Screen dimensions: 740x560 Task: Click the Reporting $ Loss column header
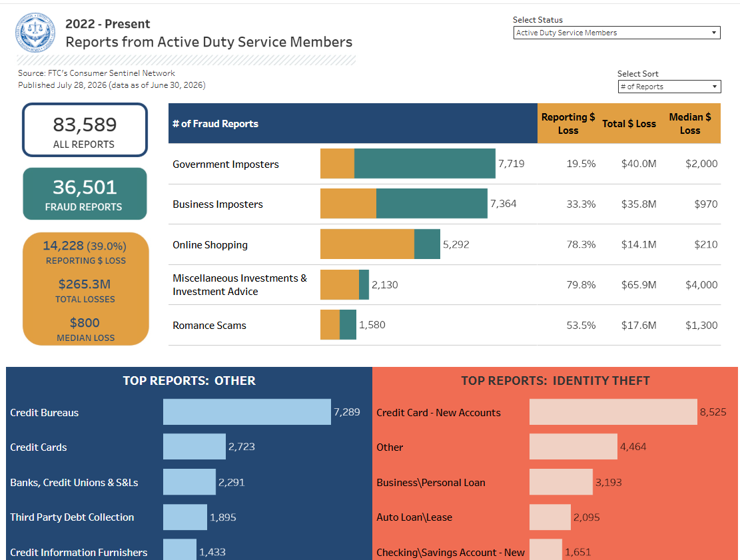(567, 124)
